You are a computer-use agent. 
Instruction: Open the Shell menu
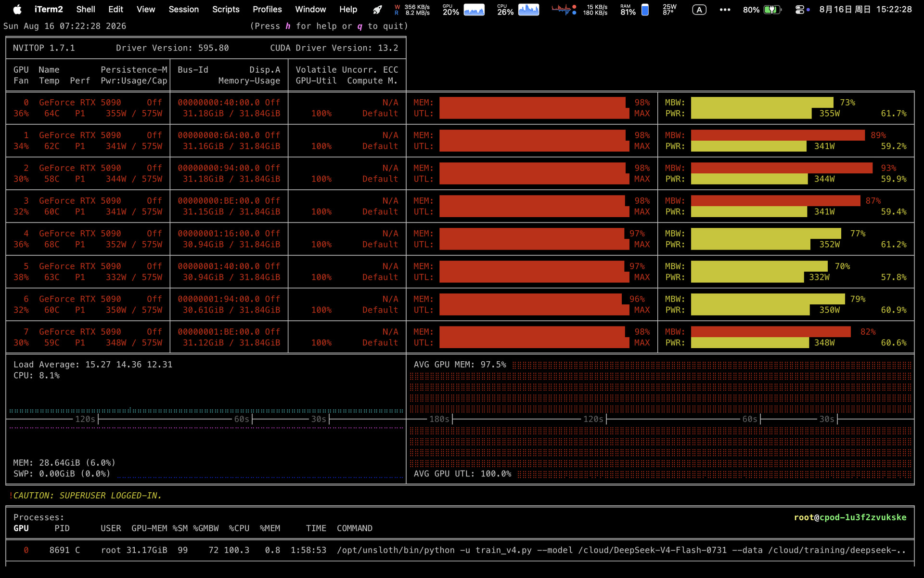coord(86,9)
